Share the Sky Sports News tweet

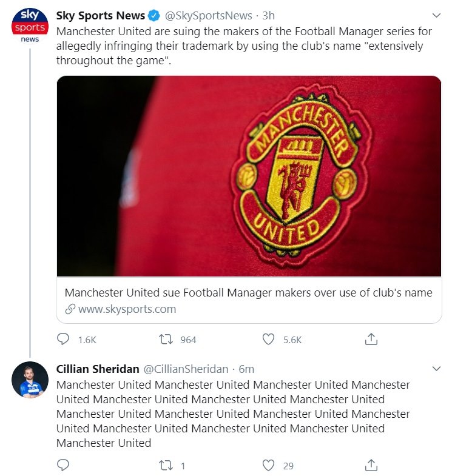point(371,339)
